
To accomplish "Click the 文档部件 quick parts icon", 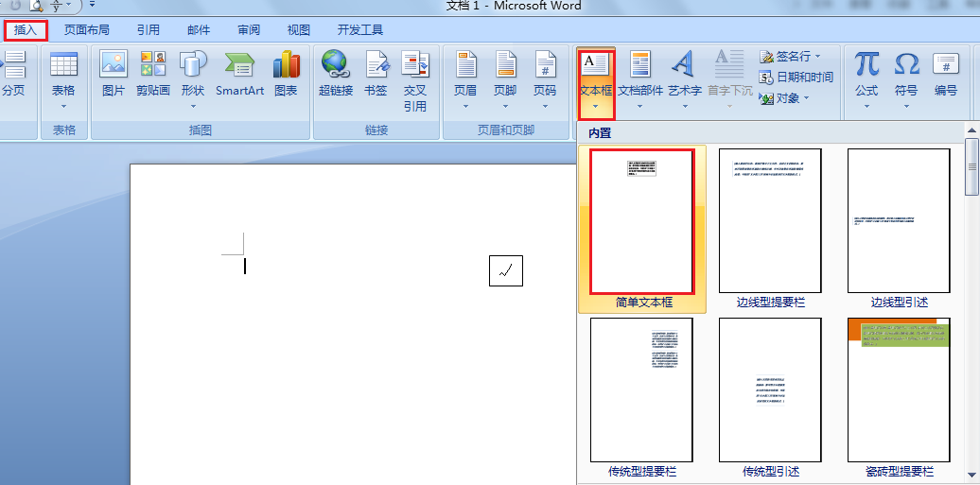I will point(640,63).
